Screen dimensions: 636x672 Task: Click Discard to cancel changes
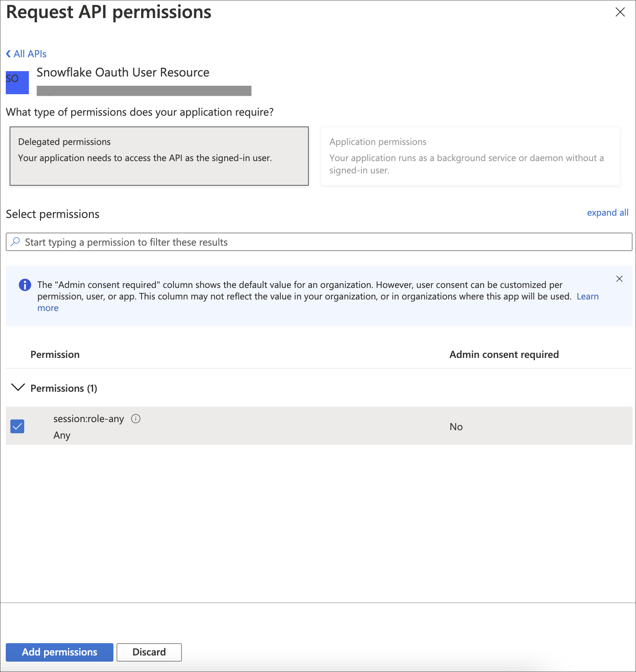pyautogui.click(x=149, y=652)
